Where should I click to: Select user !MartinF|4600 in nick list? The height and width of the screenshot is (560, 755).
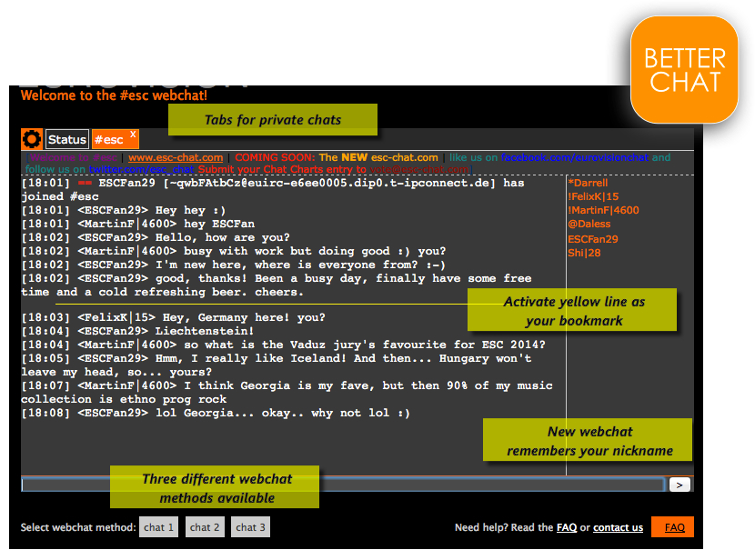click(x=603, y=210)
